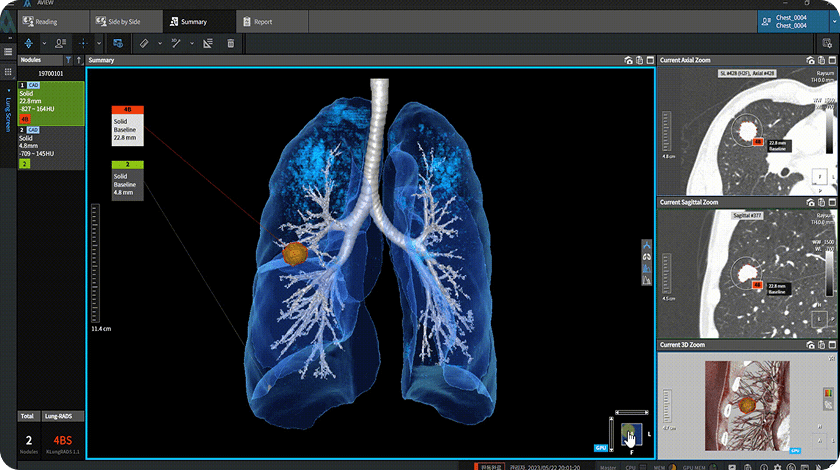The image size is (840, 470).
Task: Click the trash delete icon in toolbar
Action: [231, 43]
